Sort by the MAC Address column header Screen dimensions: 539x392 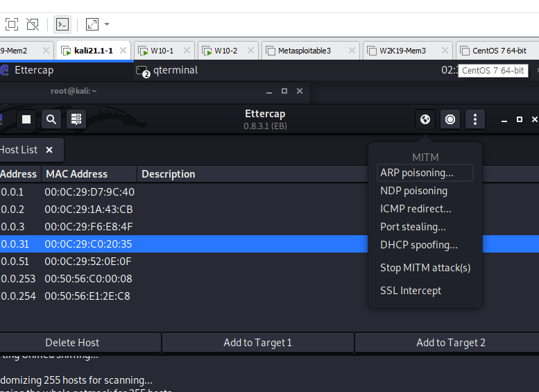click(89, 174)
